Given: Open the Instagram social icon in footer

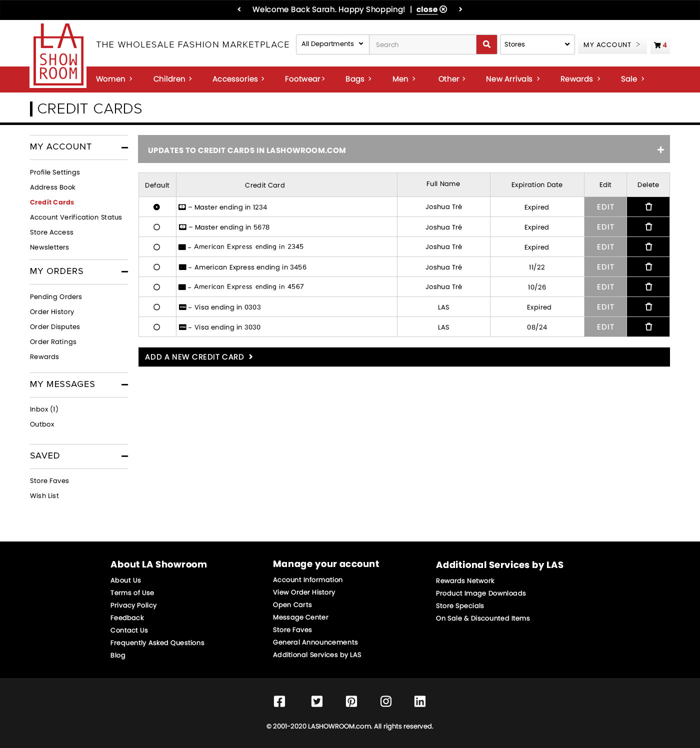Looking at the screenshot, I should pos(386,701).
